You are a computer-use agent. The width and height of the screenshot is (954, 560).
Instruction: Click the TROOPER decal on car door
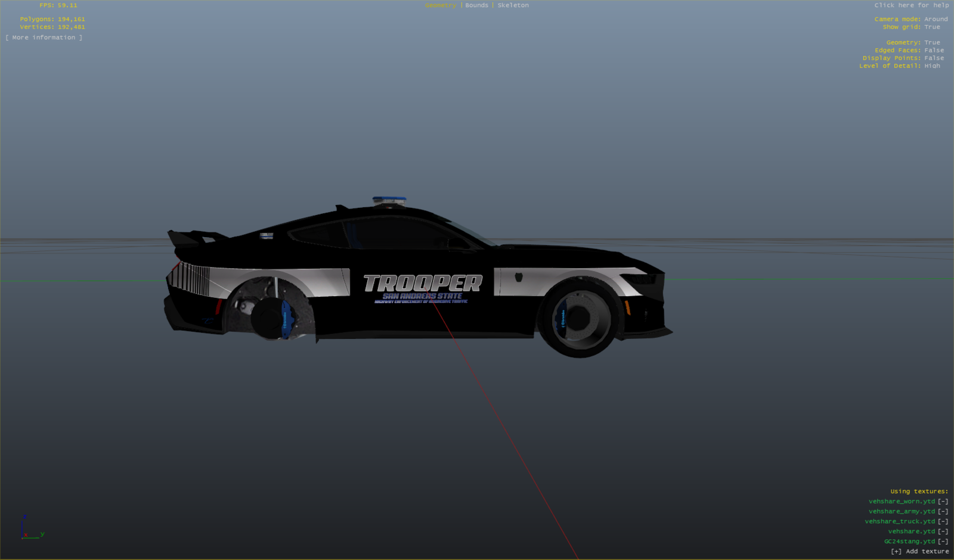click(x=423, y=284)
